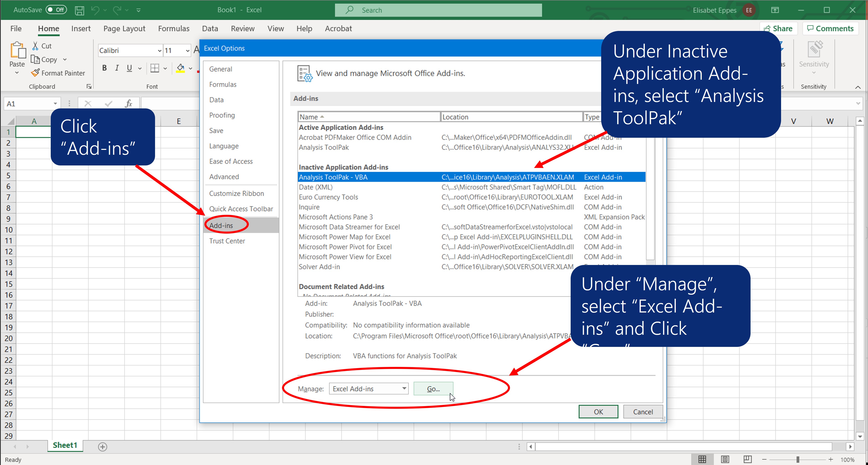Switch to the Page Layout tab
868x465 pixels.
point(124,29)
